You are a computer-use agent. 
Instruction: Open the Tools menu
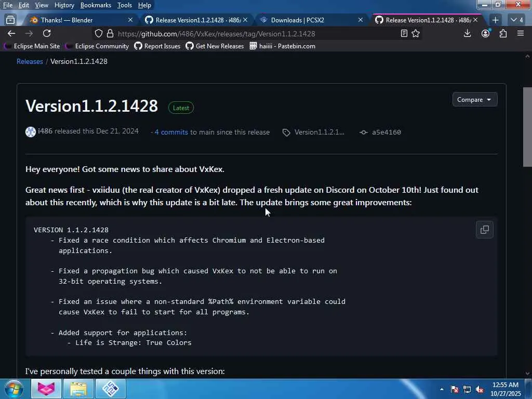(x=125, y=5)
